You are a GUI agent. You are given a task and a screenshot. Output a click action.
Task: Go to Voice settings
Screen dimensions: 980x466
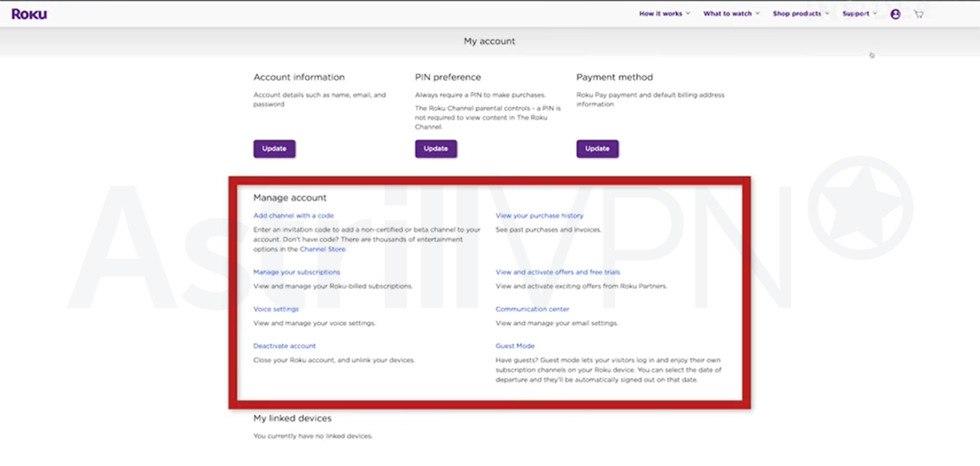(x=276, y=309)
